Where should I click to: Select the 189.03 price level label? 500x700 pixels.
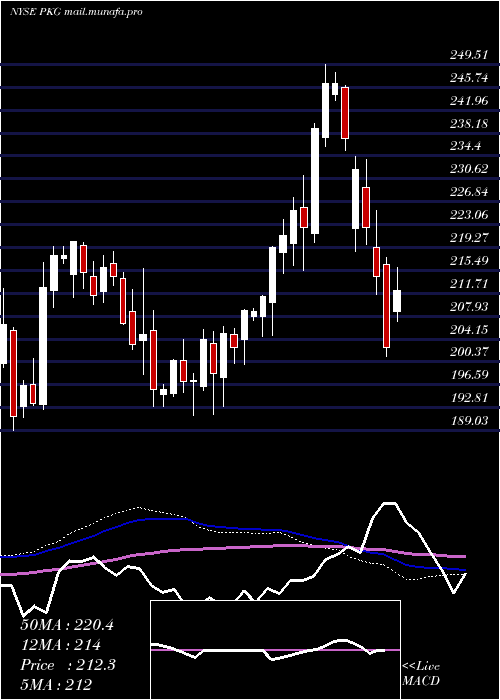(x=469, y=421)
